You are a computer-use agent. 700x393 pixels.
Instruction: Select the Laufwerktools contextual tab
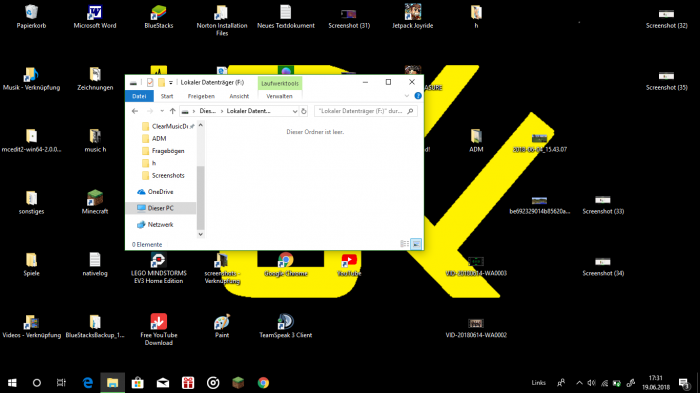pos(280,83)
